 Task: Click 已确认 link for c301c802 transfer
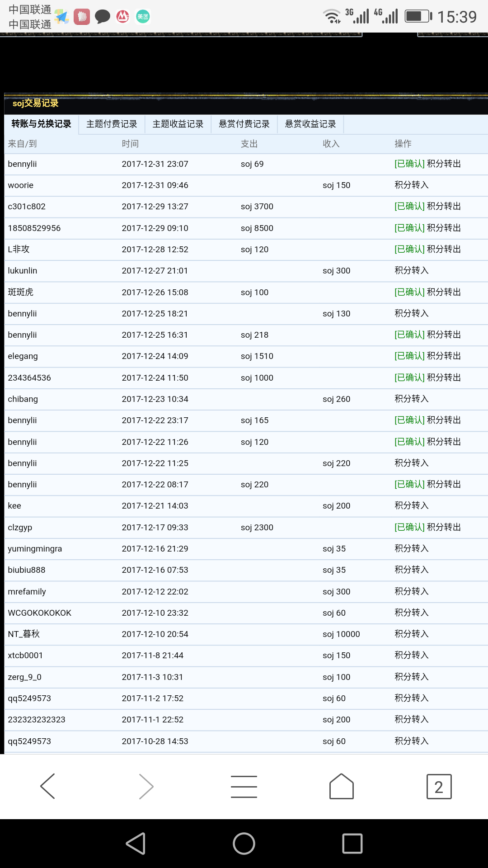pyautogui.click(x=409, y=207)
